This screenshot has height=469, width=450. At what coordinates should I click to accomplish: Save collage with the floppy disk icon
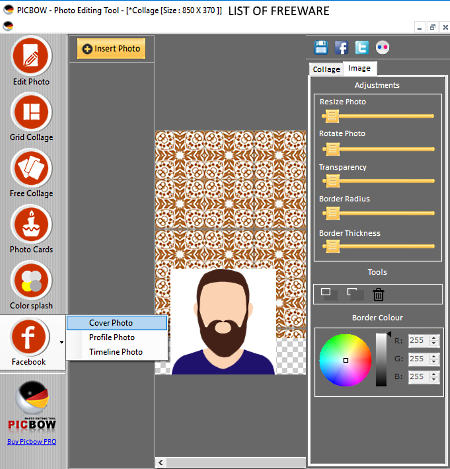pyautogui.click(x=321, y=48)
